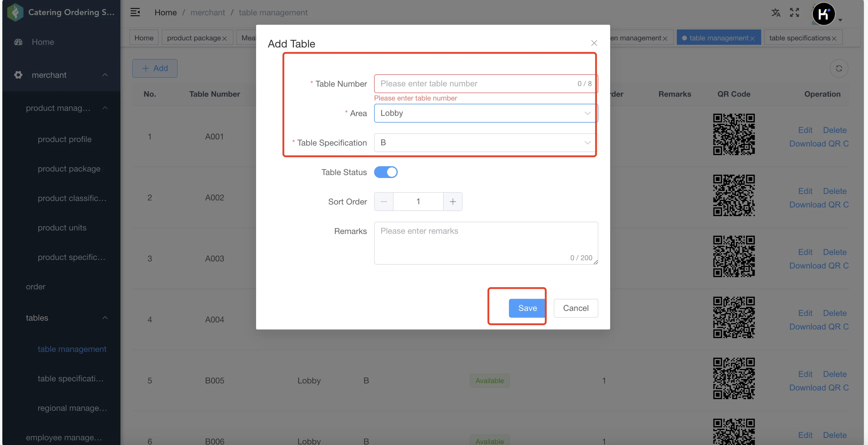Select product profile in sidebar
868x445 pixels.
tap(65, 139)
